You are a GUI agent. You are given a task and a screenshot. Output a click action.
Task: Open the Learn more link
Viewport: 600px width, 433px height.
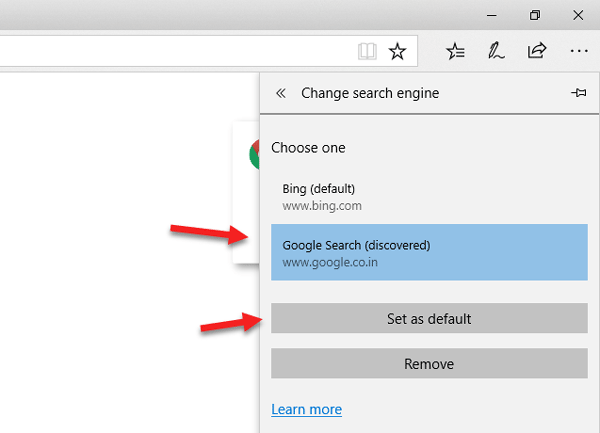[306, 409]
